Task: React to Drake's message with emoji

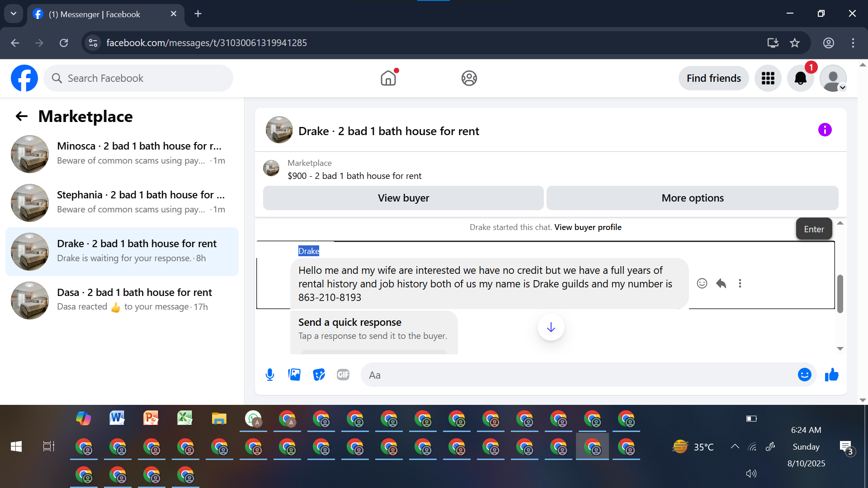Action: [702, 283]
